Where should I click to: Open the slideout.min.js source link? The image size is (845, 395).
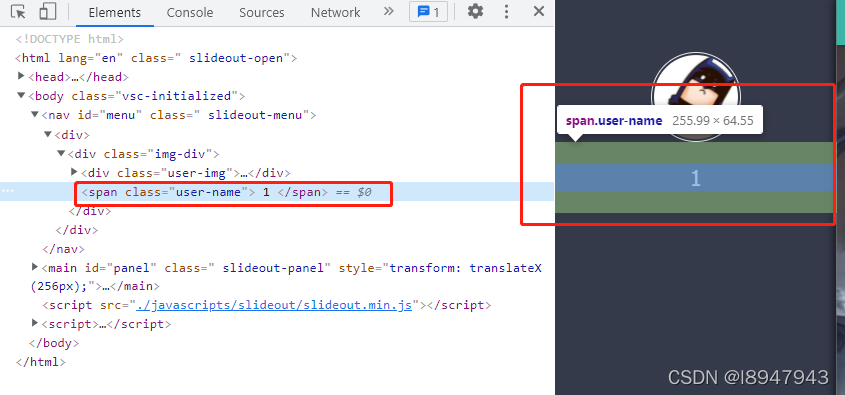tap(274, 306)
